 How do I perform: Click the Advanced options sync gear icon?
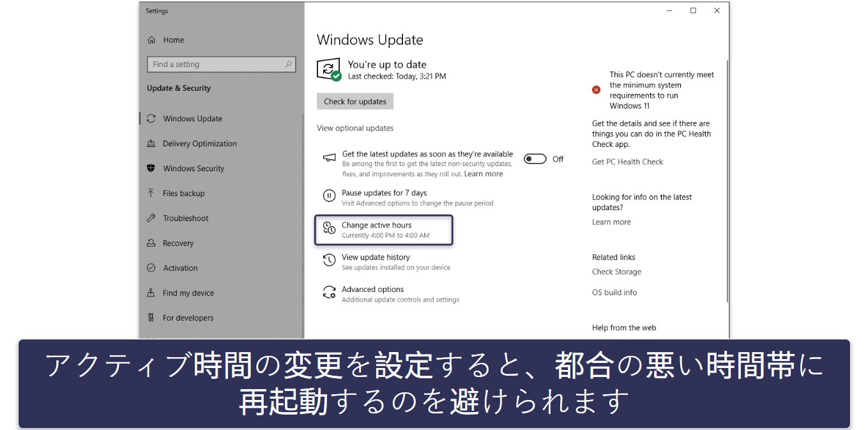tap(329, 293)
